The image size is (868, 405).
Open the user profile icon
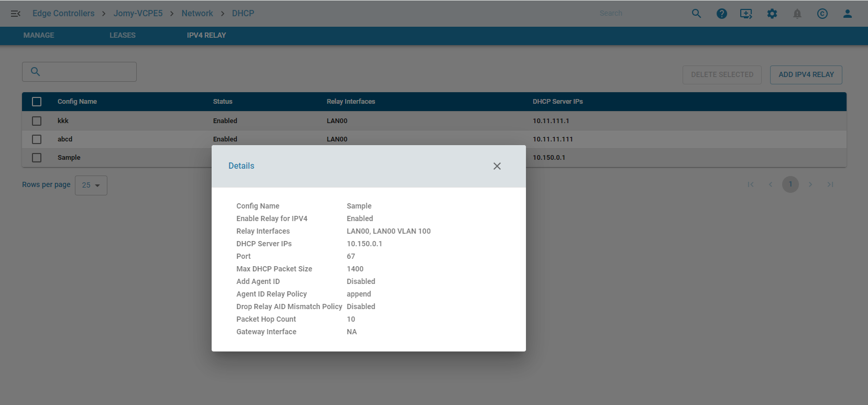tap(847, 14)
